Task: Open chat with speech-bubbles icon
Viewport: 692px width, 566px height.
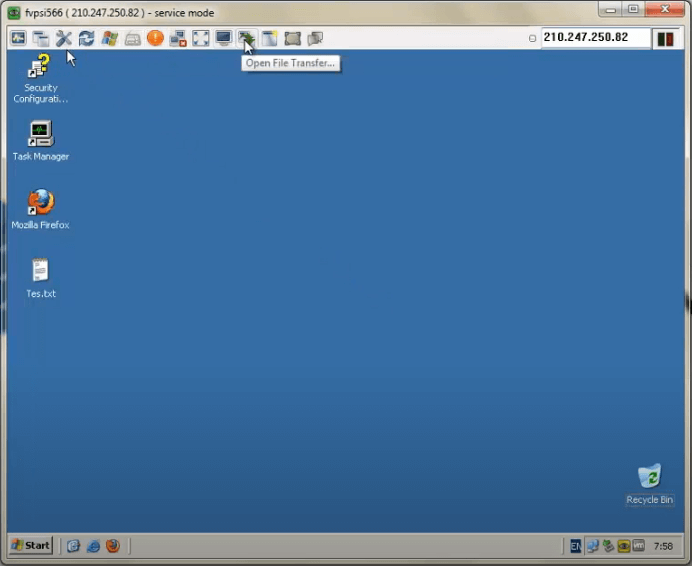Action: point(315,38)
